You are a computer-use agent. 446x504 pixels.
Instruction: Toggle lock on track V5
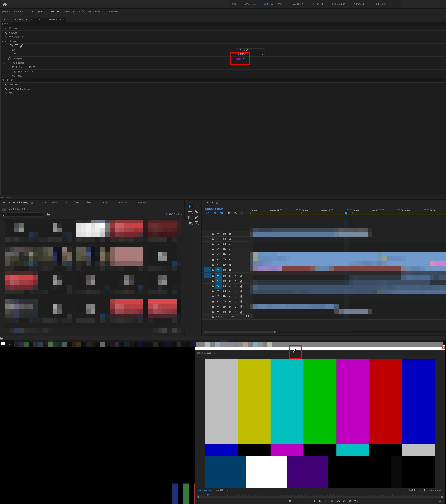coord(213,249)
